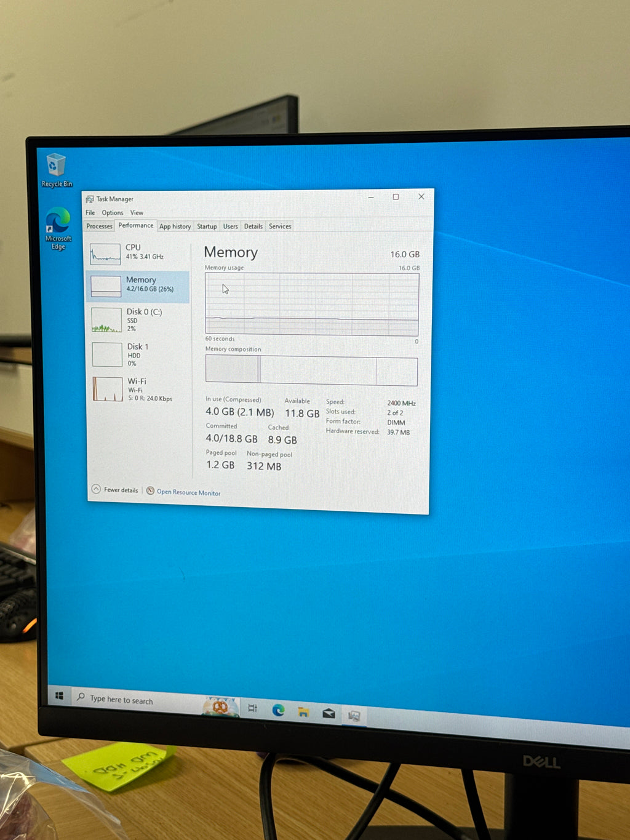Switch to the Processes tab
Image resolution: width=630 pixels, height=840 pixels.
[x=99, y=226]
